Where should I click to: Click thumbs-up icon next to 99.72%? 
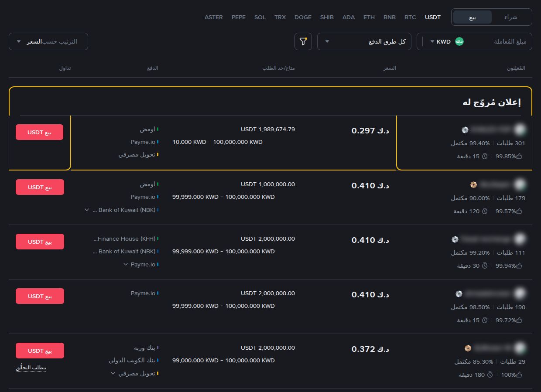pyautogui.click(x=519, y=320)
